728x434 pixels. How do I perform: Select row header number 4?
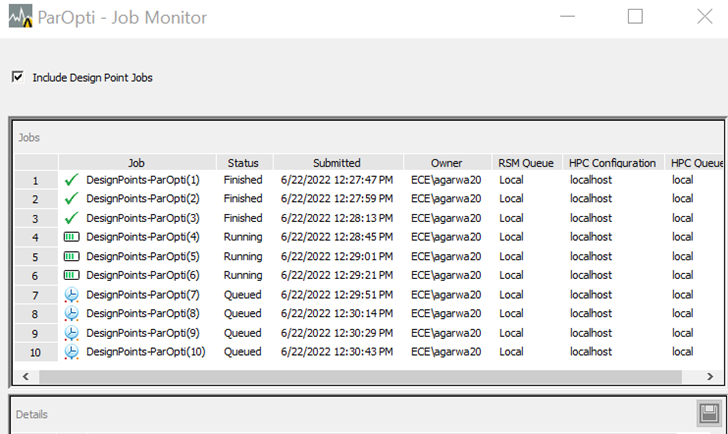click(x=36, y=238)
